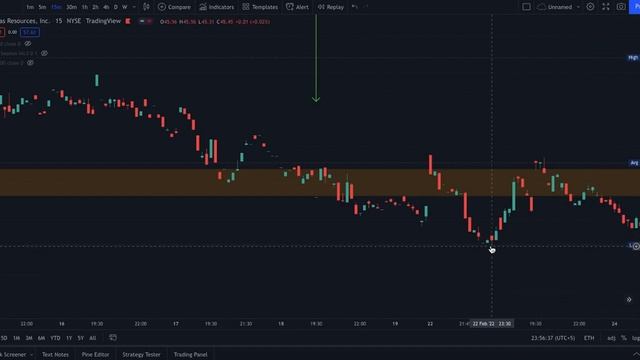Click the blue-outlined price box
Screen dimensions: 640x360
(x=30, y=32)
